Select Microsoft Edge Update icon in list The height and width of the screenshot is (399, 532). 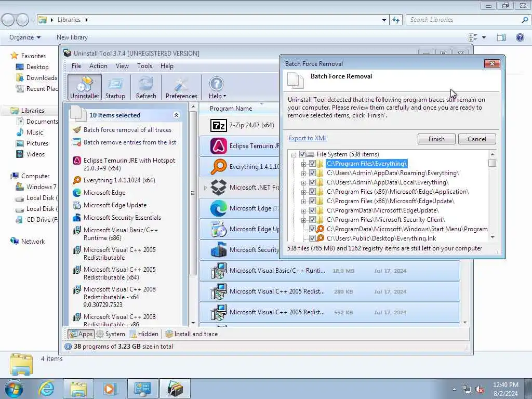coord(219,229)
